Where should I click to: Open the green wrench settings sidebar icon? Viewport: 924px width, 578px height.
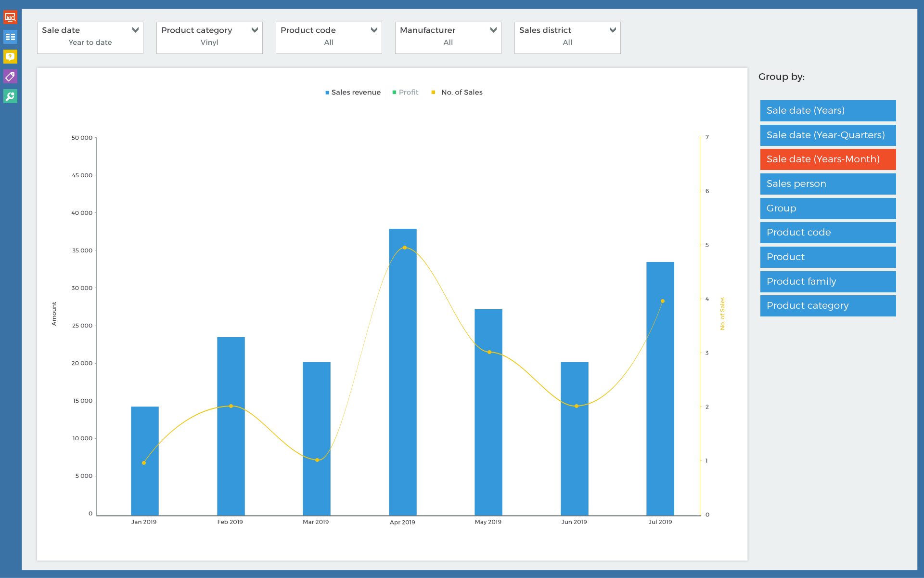(10, 96)
